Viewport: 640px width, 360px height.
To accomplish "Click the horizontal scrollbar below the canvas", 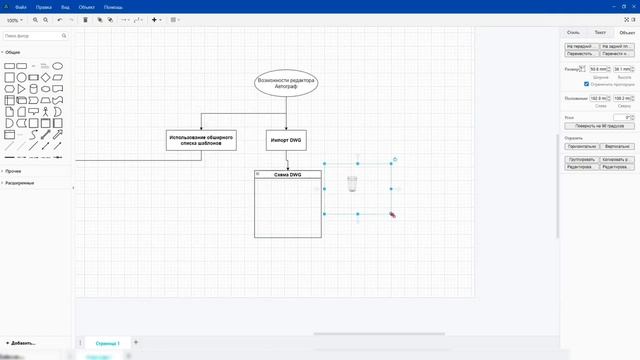I will 379,333.
